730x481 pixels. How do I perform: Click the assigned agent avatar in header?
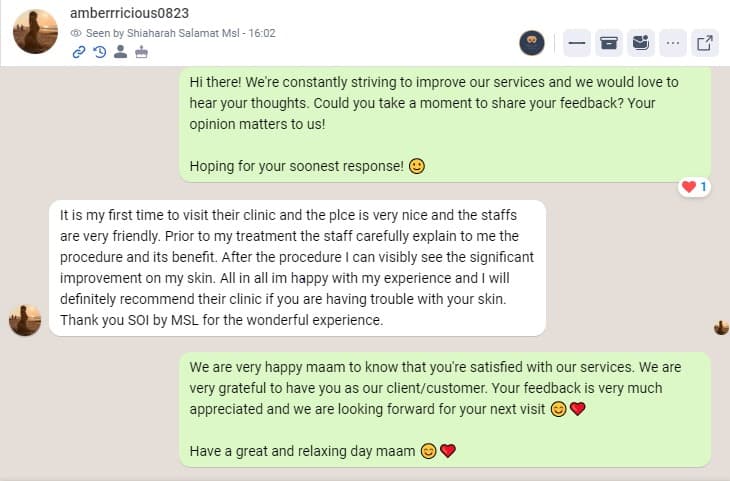point(532,43)
